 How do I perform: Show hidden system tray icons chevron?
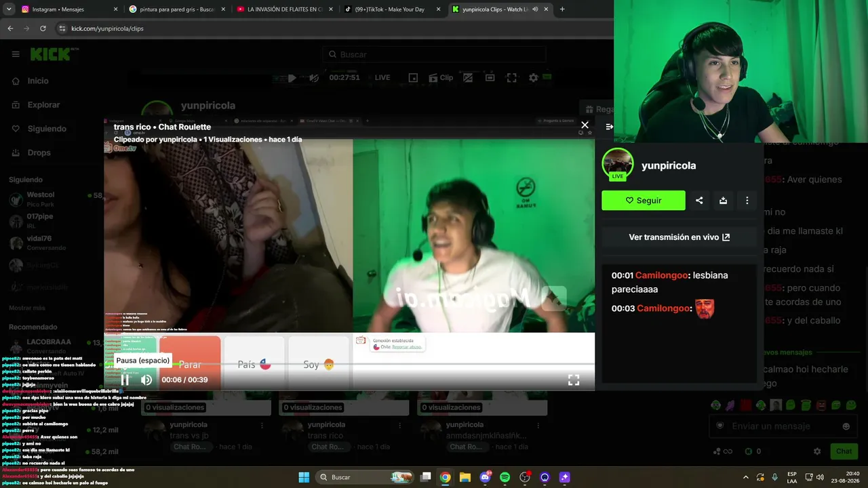[x=746, y=477]
